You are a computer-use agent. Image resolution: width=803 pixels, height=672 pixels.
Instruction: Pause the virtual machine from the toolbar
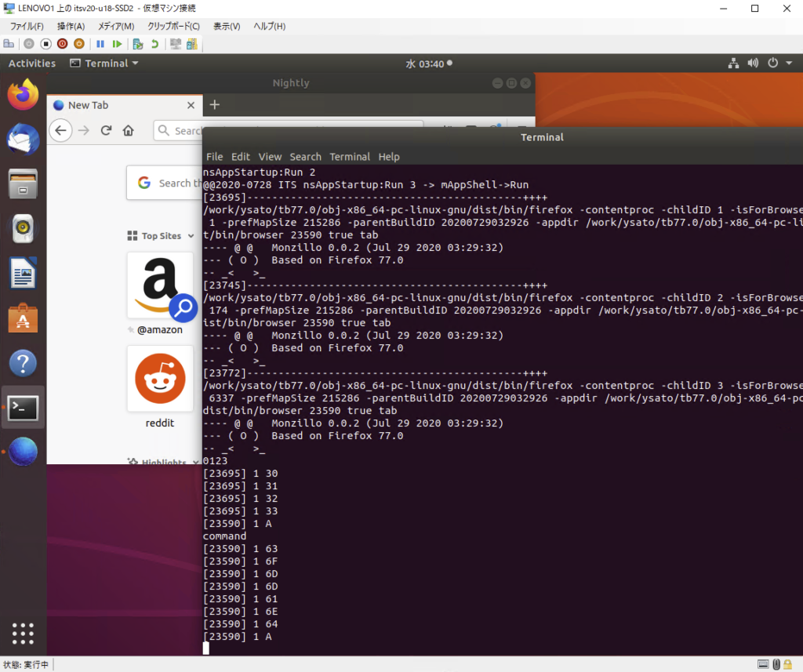tap(101, 44)
